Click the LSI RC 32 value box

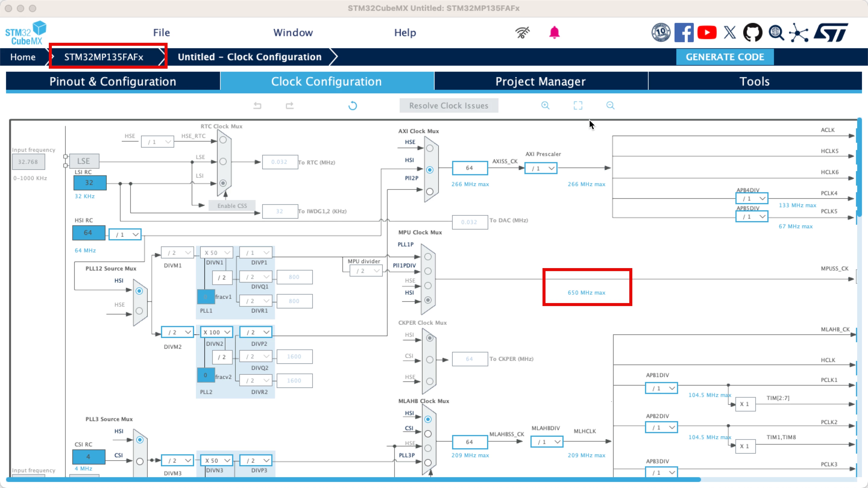pyautogui.click(x=90, y=183)
